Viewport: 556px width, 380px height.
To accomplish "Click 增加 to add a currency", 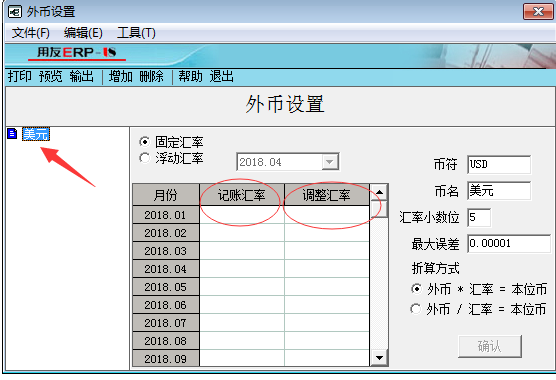I will pos(121,77).
